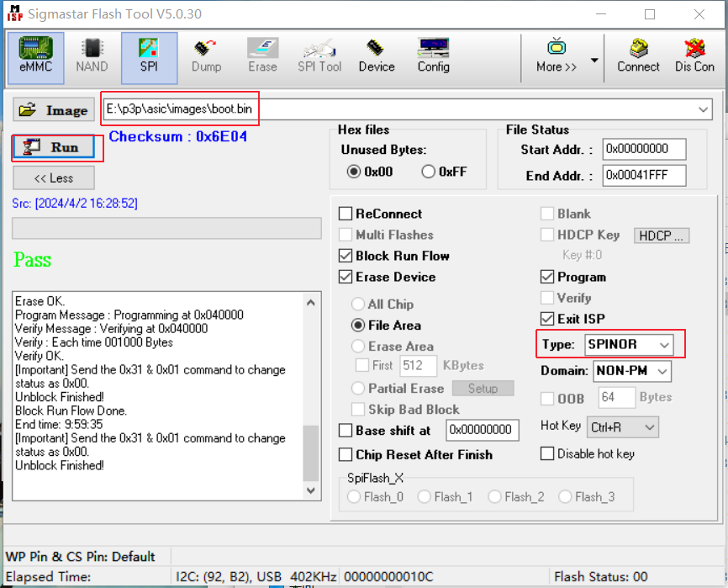Click 'Flash Status: 00' in status bar

point(601,577)
